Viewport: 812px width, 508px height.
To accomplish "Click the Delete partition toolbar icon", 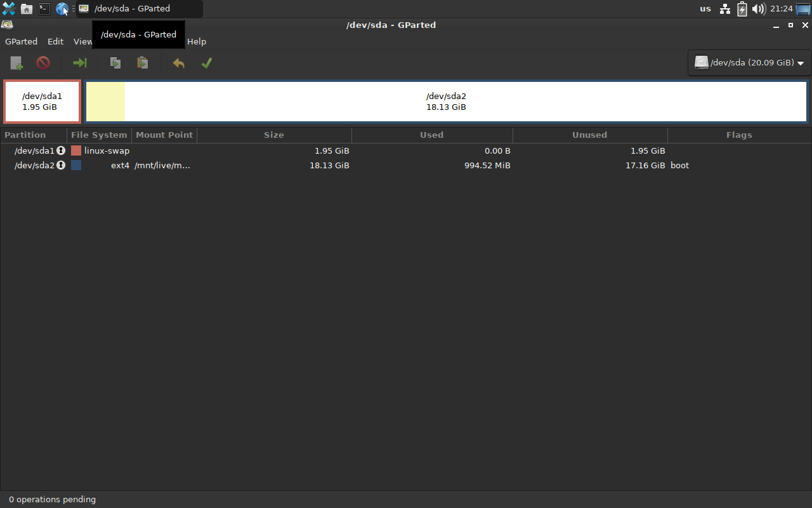I will click(43, 63).
